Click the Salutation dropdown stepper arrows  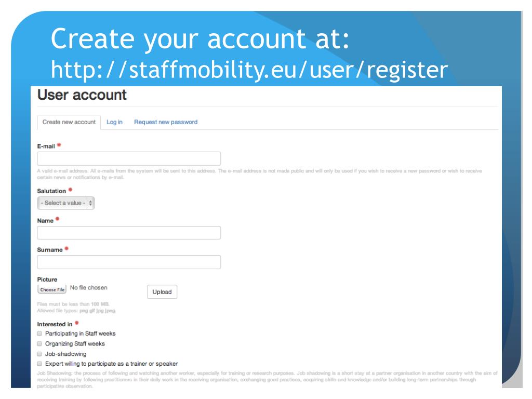(x=90, y=203)
